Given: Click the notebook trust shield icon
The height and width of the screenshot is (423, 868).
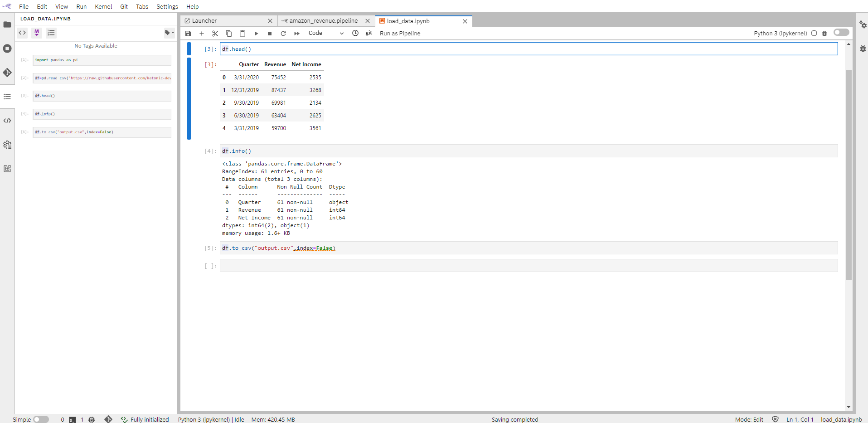Looking at the screenshot, I should tap(775, 419).
